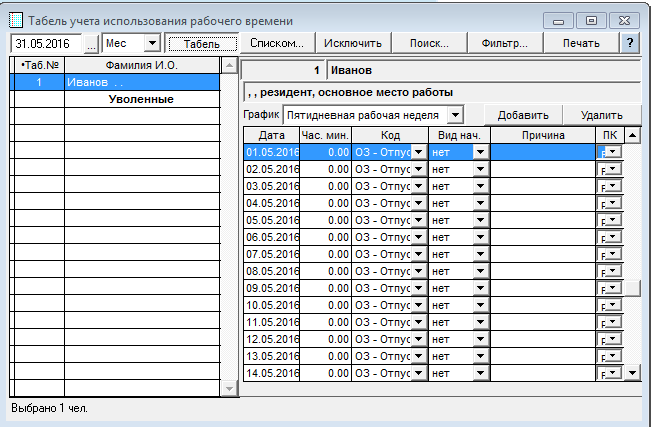The image size is (651, 427).
Task: Expand the Мес period dropdown
Action: click(x=151, y=44)
